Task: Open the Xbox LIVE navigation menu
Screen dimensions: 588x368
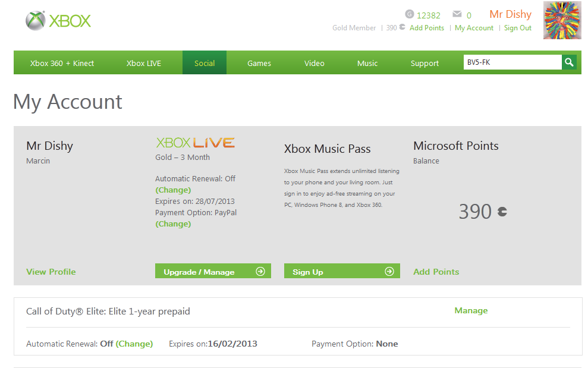Action: (x=144, y=63)
